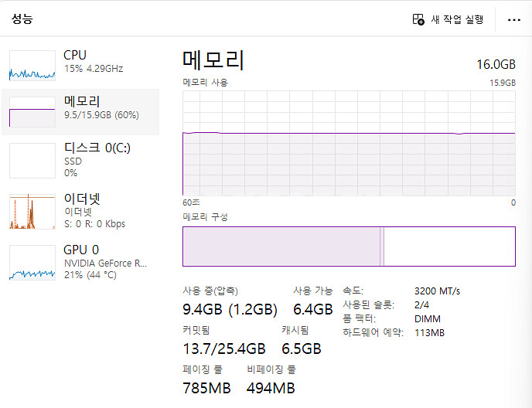Click the 새 작업 실행 icon

click(x=418, y=19)
